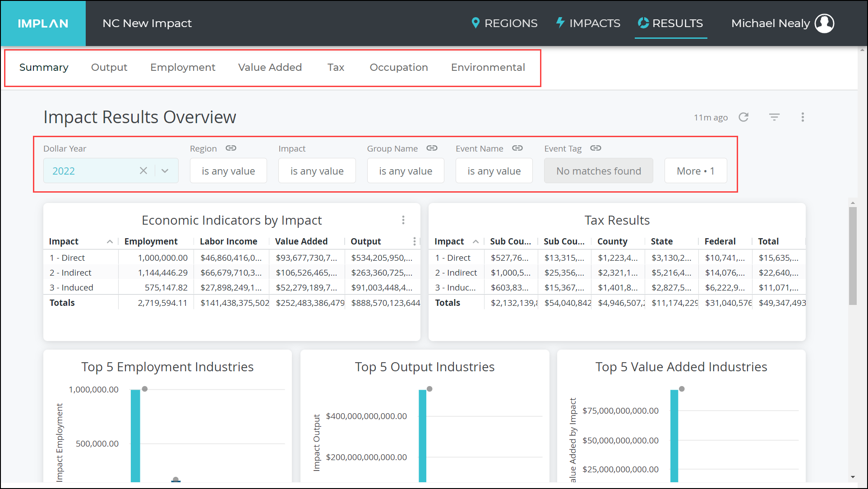
Task: Click employment total 2,719,594.11
Action: [162, 303]
